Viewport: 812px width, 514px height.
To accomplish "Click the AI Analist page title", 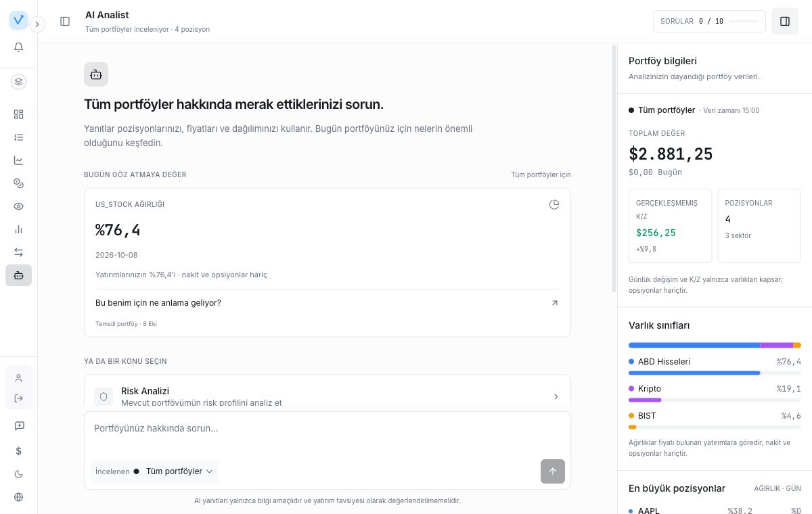I will (107, 15).
